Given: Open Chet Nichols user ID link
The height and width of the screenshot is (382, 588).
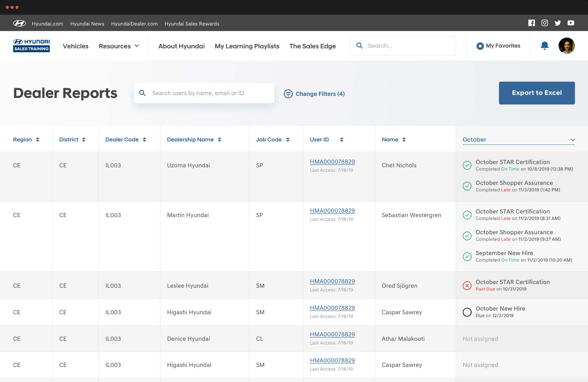Looking at the screenshot, I should pyautogui.click(x=332, y=162).
